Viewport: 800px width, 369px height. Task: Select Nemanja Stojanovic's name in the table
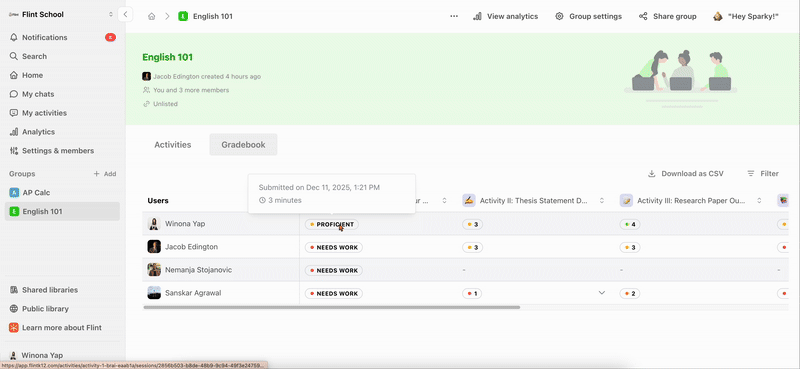(198, 269)
